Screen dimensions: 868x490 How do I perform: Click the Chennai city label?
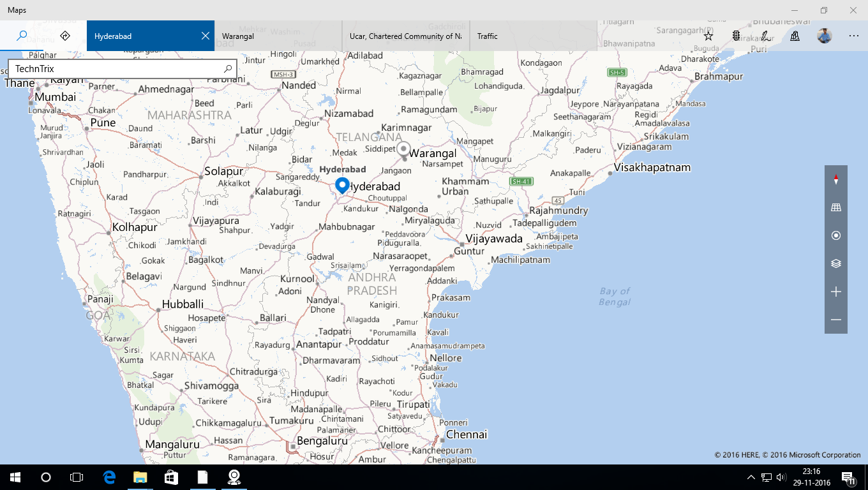point(467,434)
